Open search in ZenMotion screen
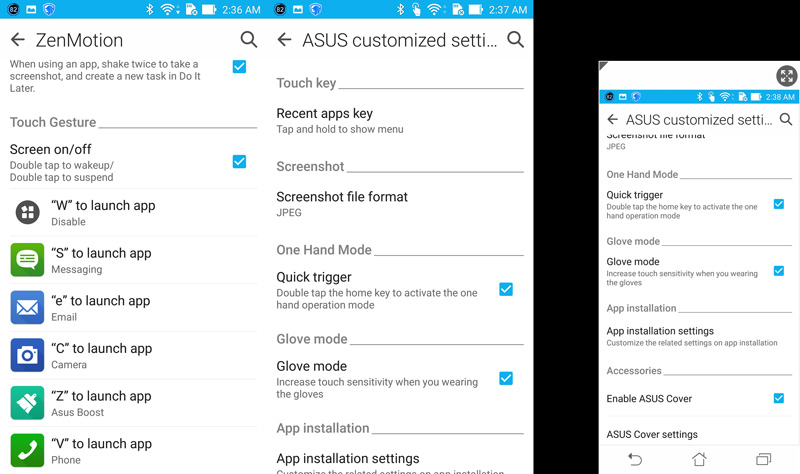Viewport: 800px width, 474px height. [249, 40]
